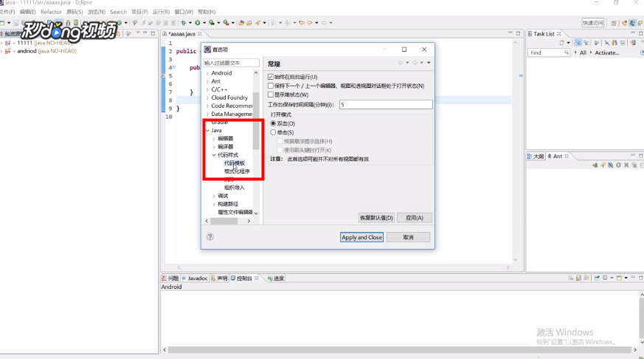Expand C/C++ preferences node
Image resolution: width=644 pixels, height=359 pixels.
pyautogui.click(x=207, y=89)
